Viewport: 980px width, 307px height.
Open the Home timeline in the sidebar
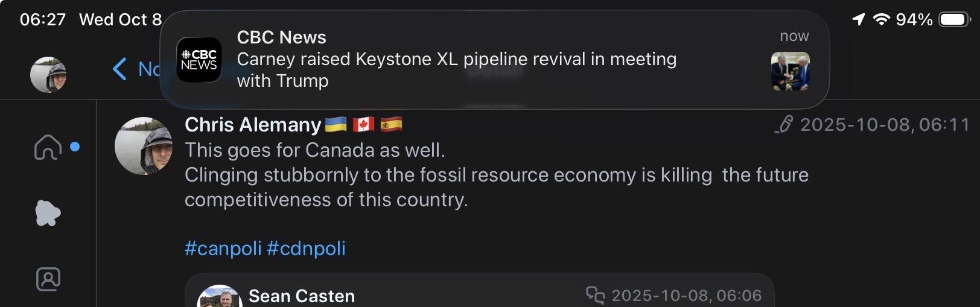[48, 147]
